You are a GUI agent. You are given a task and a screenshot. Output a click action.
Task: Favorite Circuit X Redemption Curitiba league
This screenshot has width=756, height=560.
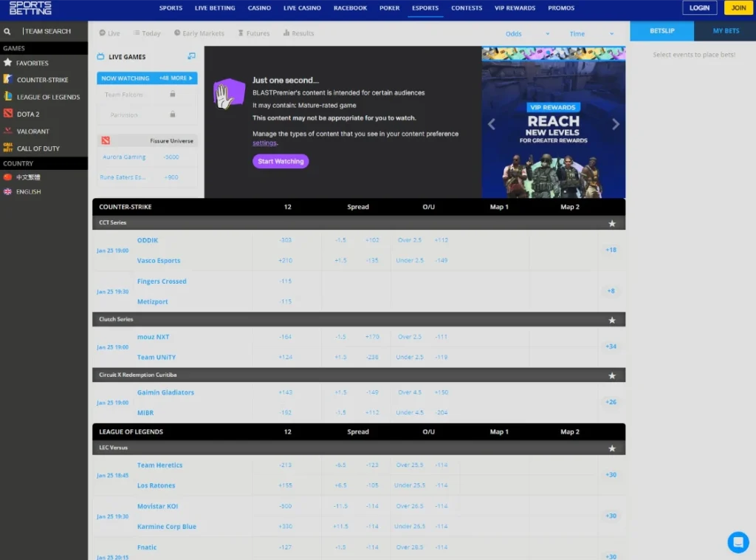pyautogui.click(x=612, y=375)
